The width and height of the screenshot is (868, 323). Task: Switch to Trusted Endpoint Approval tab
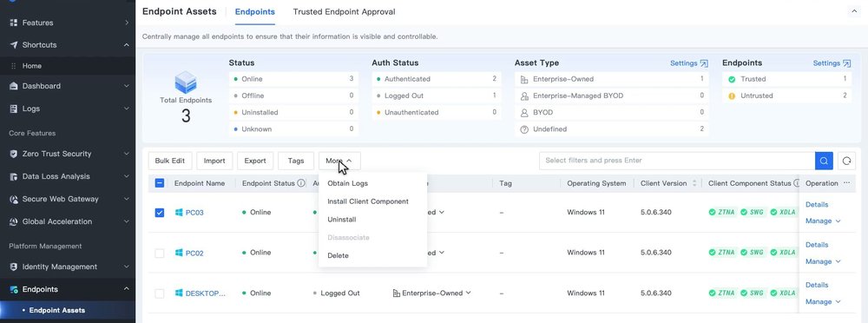click(344, 11)
